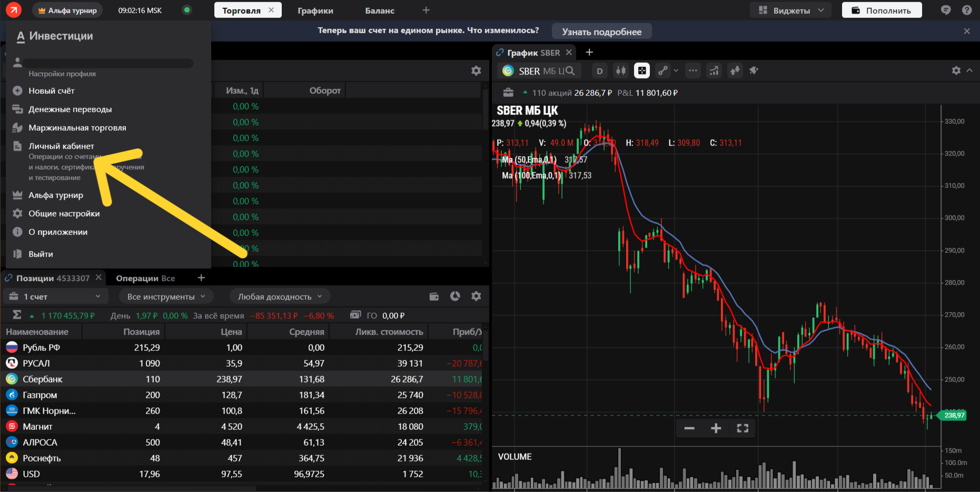The width and height of the screenshot is (980, 492).
Task: Open Денежные переводы menu entry
Action: click(70, 109)
